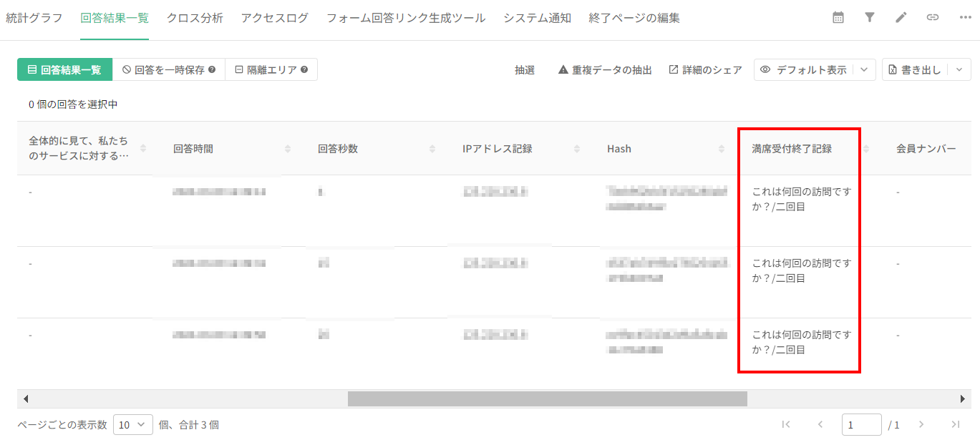980x445 pixels.
Task: Open the 隔離エリア view
Action: point(271,70)
